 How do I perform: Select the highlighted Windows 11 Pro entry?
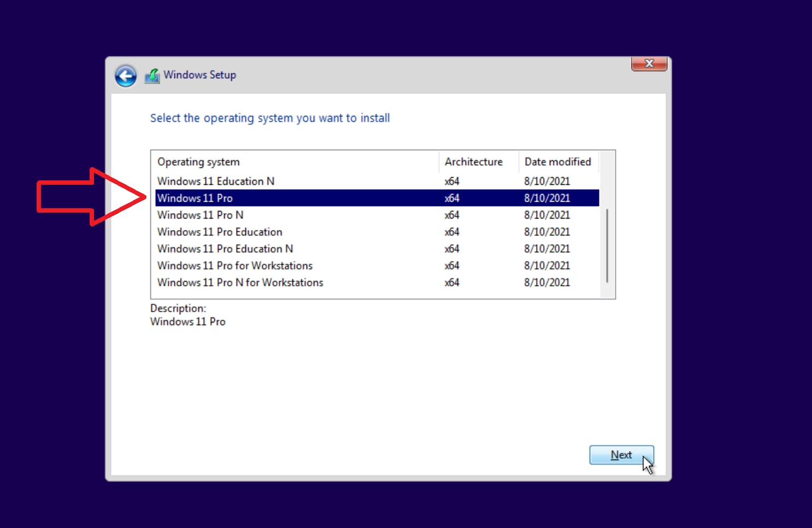(195, 198)
